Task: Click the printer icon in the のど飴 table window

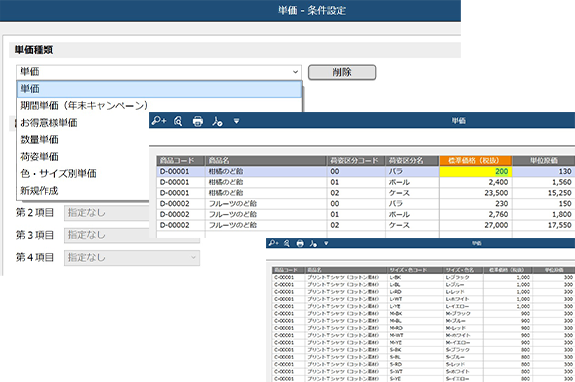Action: click(x=198, y=121)
